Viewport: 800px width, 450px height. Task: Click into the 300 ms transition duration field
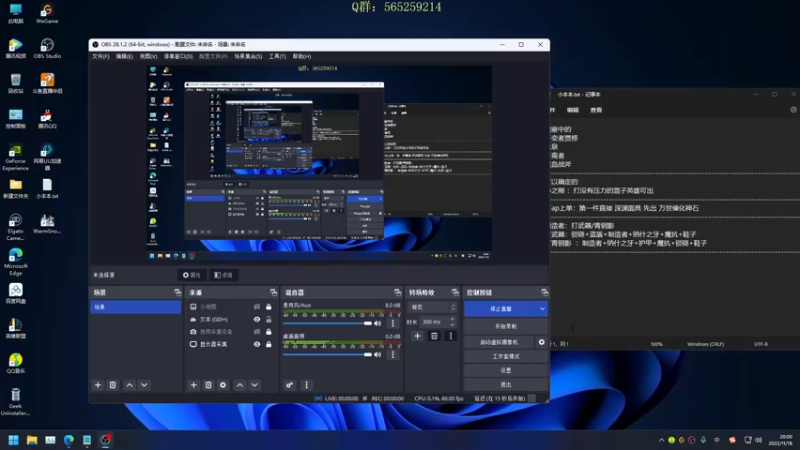pos(434,322)
